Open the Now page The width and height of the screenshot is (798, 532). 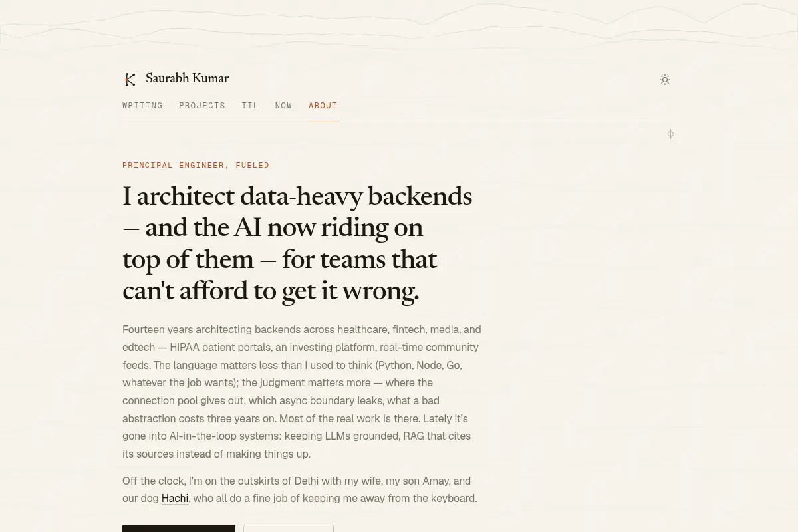[x=284, y=106]
